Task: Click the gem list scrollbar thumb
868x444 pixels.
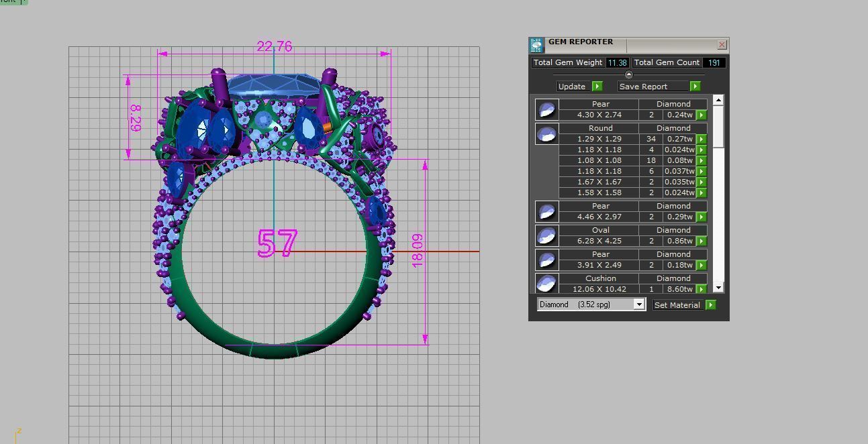Action: [x=718, y=127]
